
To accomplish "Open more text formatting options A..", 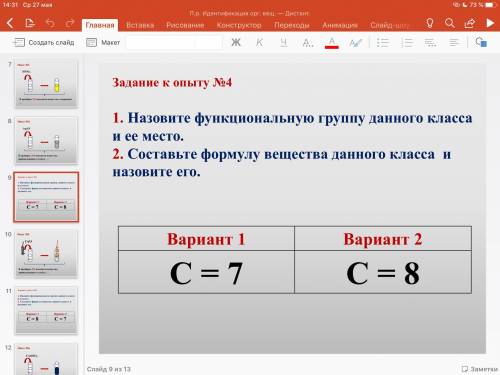I will tap(307, 43).
